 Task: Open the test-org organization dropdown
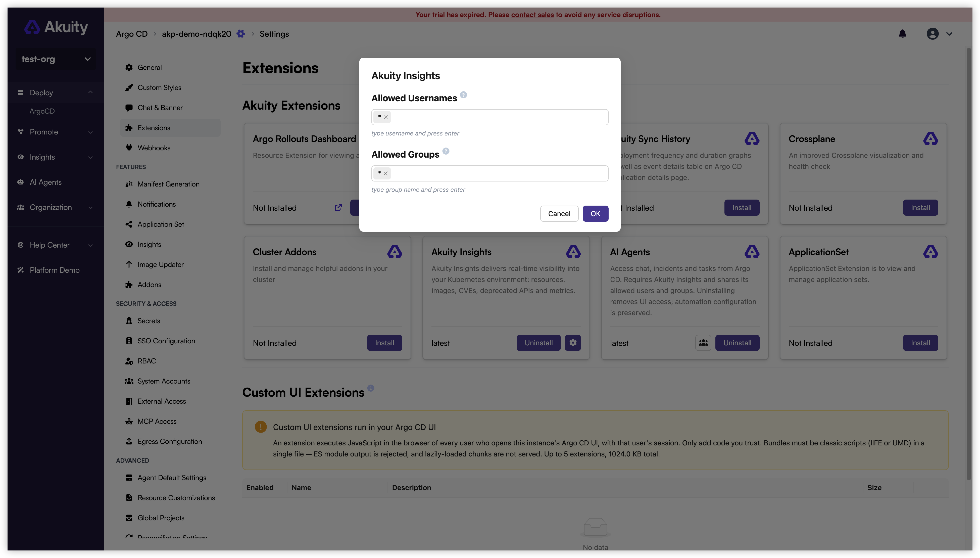pyautogui.click(x=56, y=59)
